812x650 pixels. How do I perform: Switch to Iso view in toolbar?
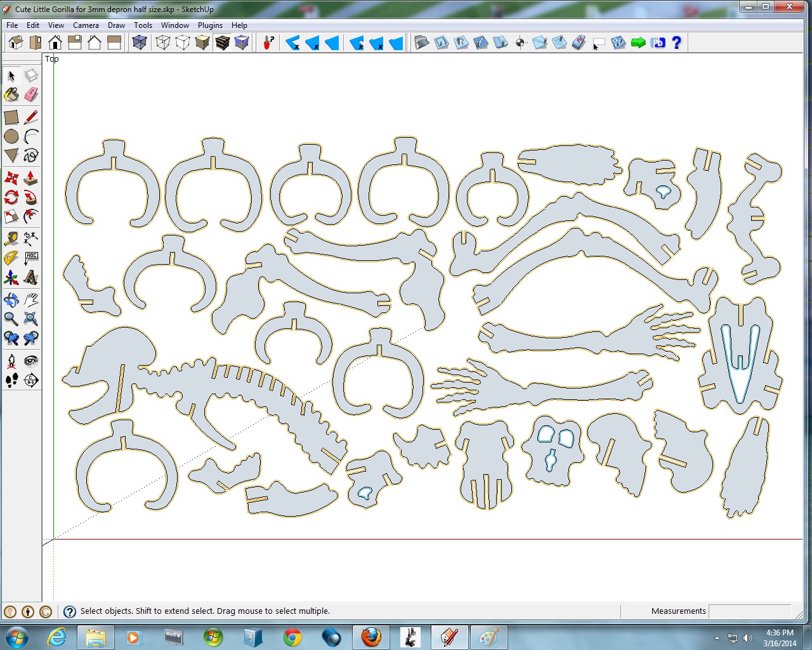tap(16, 43)
